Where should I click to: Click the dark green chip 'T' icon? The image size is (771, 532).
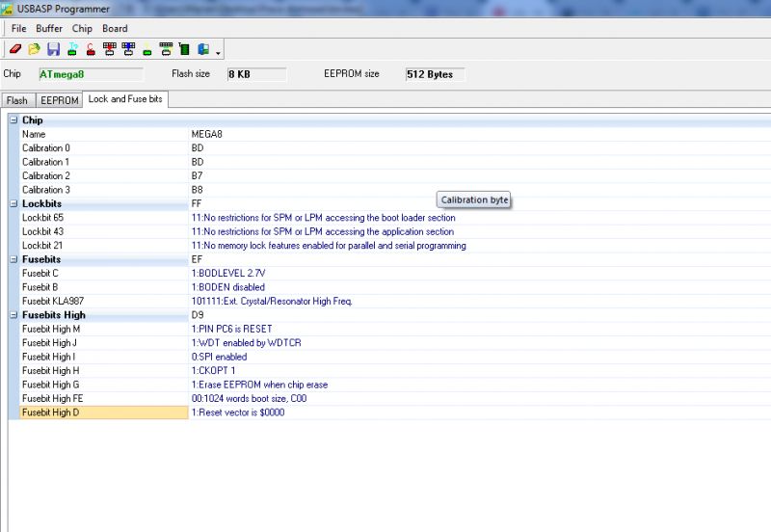184,49
